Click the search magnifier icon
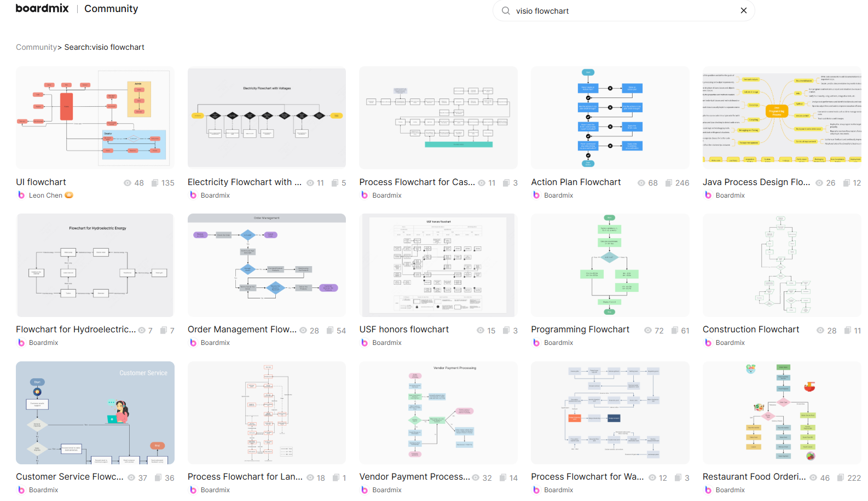 pyautogui.click(x=506, y=11)
